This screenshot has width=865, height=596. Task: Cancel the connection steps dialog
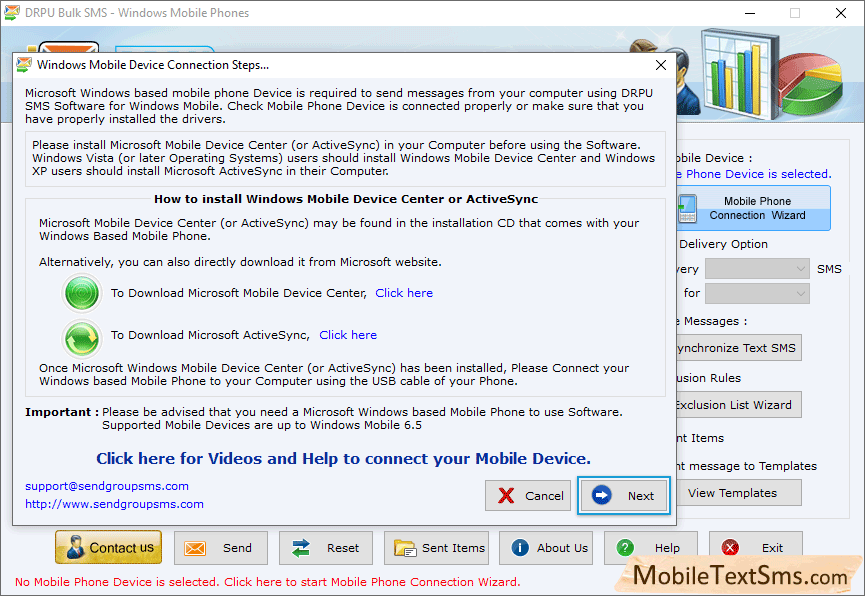point(528,496)
